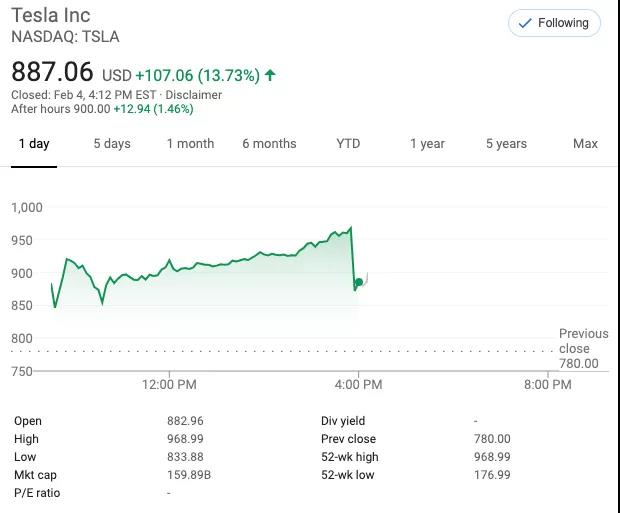Switch to the 5 days tab

(x=112, y=144)
